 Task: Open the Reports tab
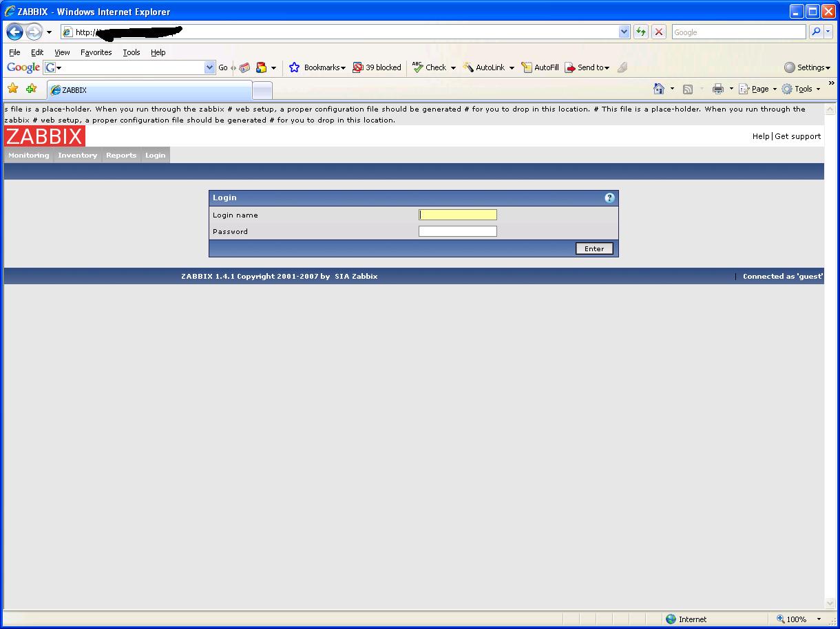pos(121,156)
